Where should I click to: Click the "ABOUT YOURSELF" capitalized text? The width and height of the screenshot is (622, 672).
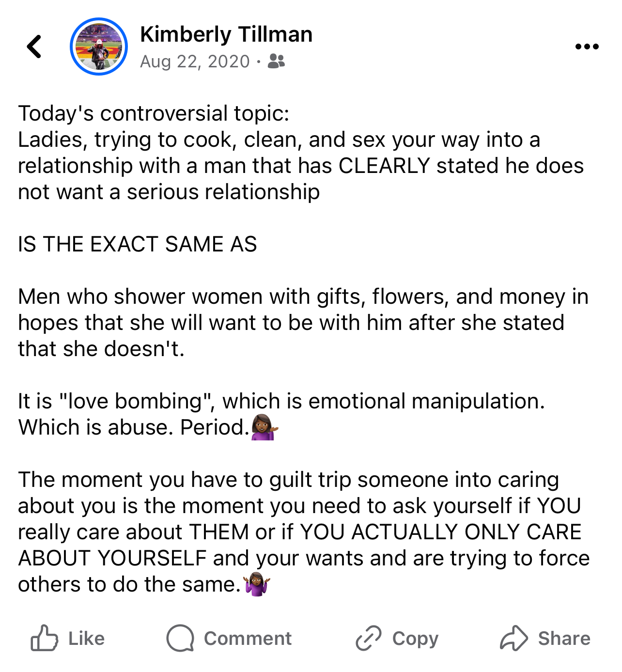(112, 558)
